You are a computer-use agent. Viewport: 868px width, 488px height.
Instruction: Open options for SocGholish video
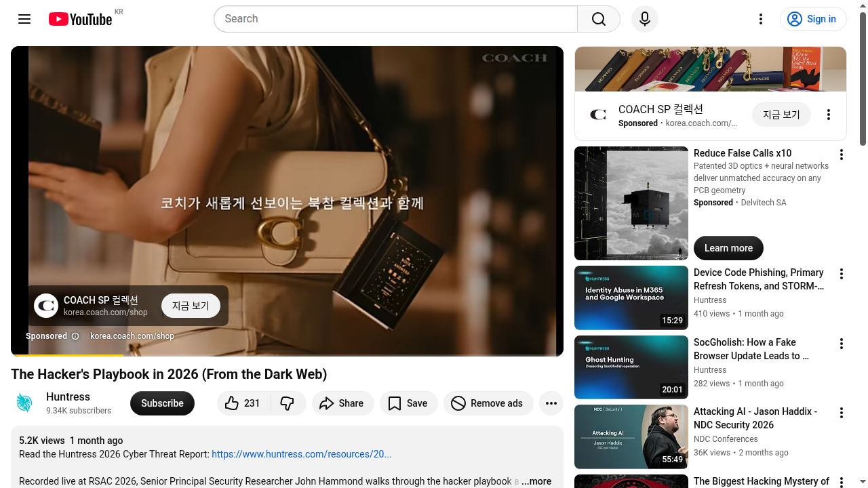coord(841,344)
